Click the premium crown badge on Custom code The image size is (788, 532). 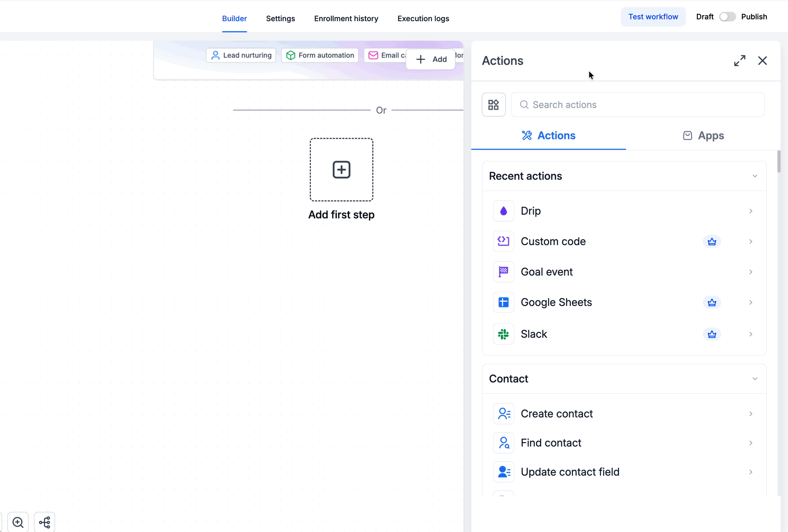(x=712, y=241)
